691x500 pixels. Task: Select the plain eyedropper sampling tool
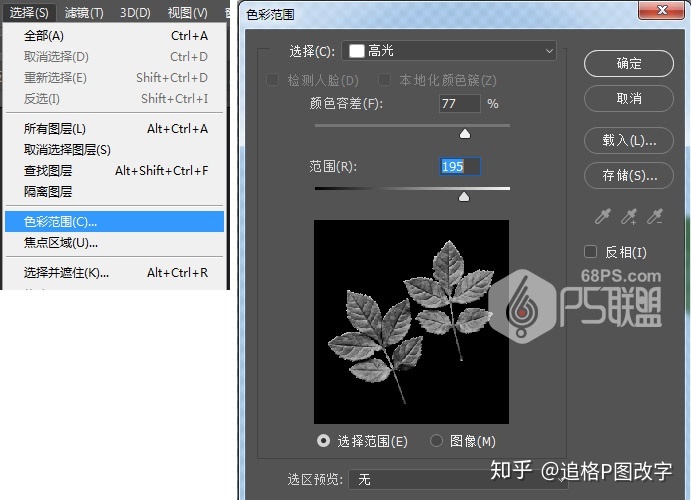(x=603, y=216)
